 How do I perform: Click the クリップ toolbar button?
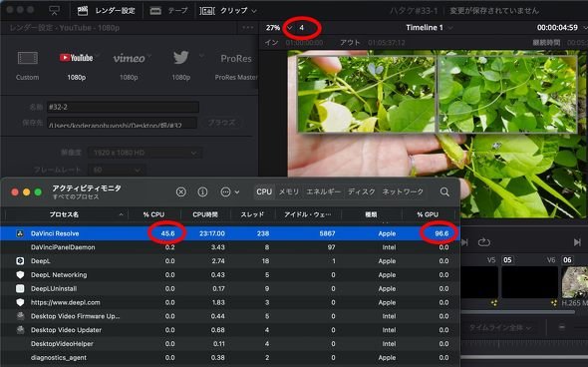pyautogui.click(x=228, y=11)
